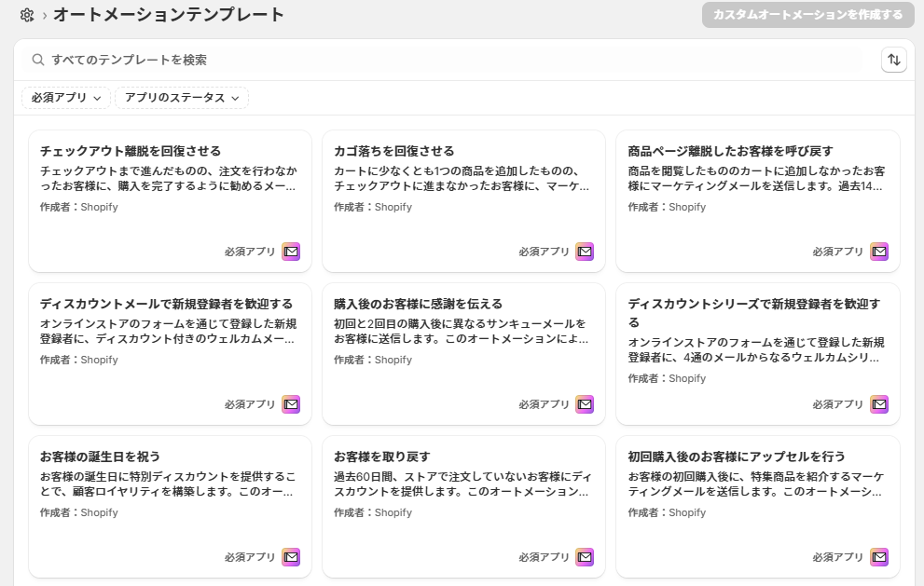This screenshot has height=586, width=924.
Task: Click email app icon on お客様を取り戻す card
Action: (x=585, y=557)
